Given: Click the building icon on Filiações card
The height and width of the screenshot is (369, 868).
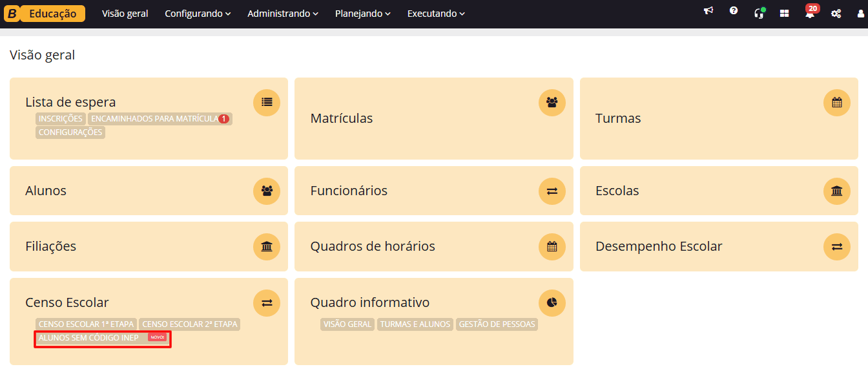Looking at the screenshot, I should click(x=267, y=246).
